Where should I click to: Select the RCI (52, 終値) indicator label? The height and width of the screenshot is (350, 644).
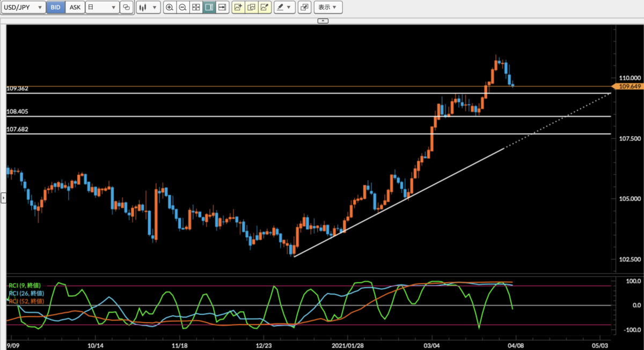pos(25,301)
